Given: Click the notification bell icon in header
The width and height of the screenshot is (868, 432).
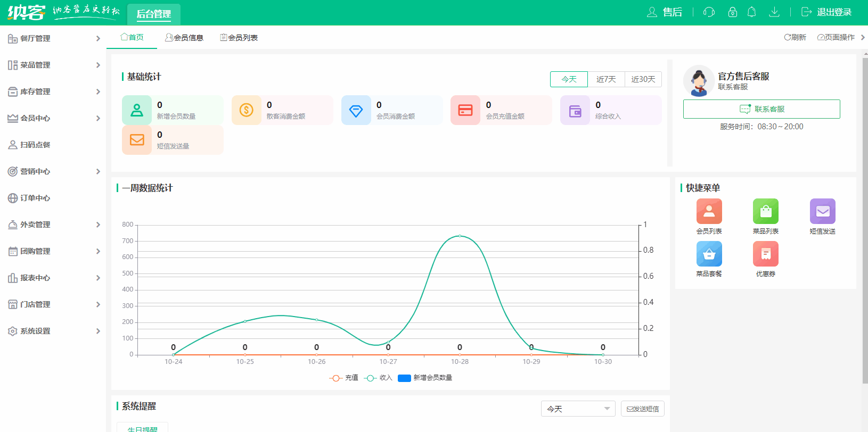Looking at the screenshot, I should pyautogui.click(x=751, y=12).
